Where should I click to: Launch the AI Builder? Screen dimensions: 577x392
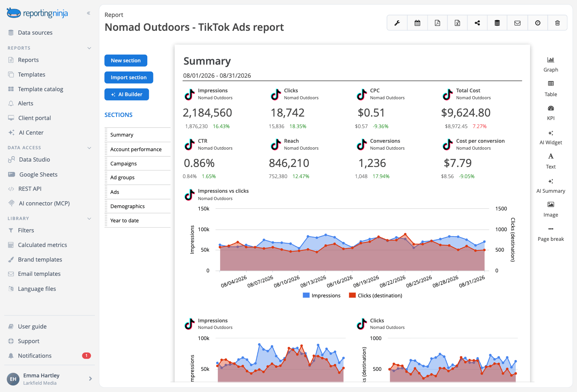coord(127,94)
